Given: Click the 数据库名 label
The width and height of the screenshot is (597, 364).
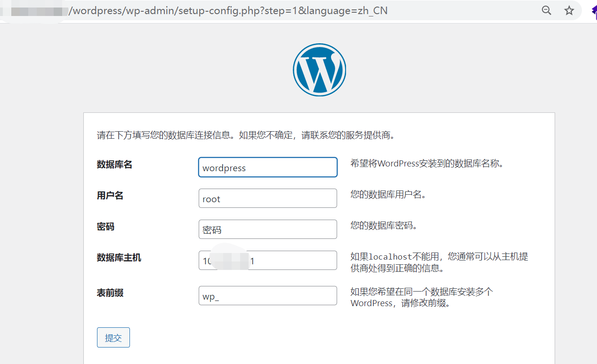Looking at the screenshot, I should 114,165.
